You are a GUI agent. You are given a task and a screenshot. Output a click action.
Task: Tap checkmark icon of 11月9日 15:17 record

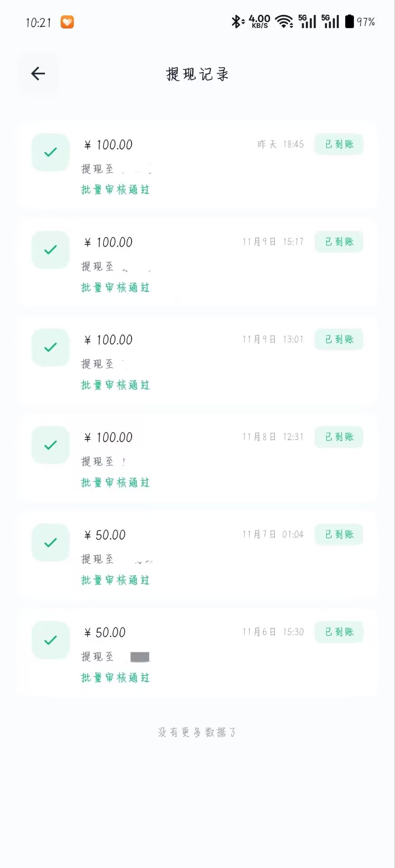pyautogui.click(x=51, y=250)
